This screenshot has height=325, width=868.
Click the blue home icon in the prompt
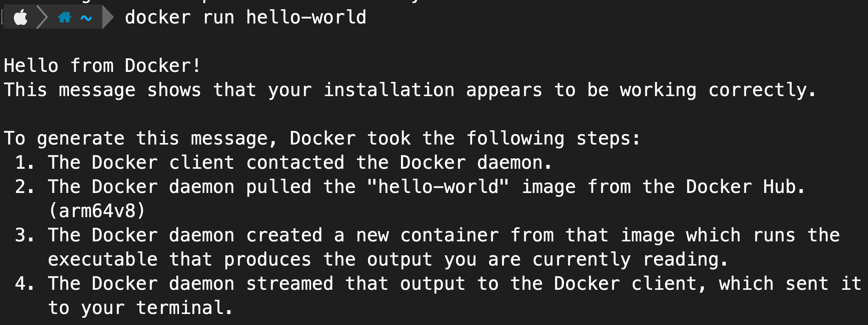(x=65, y=17)
